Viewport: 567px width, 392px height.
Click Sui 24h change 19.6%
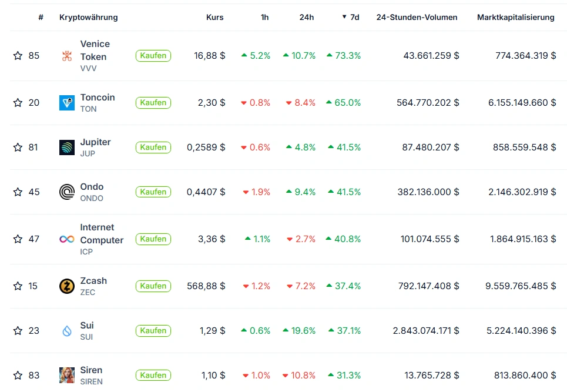point(299,331)
